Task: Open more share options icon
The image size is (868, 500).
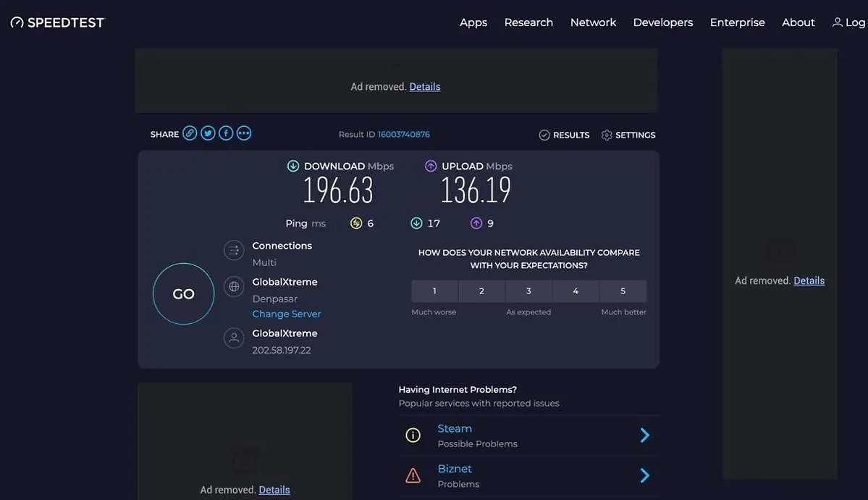Action: click(x=244, y=133)
